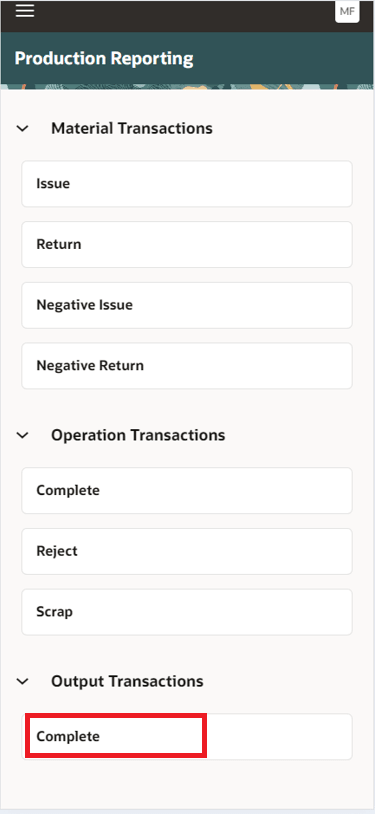Select the Reject operation transaction

pos(187,551)
